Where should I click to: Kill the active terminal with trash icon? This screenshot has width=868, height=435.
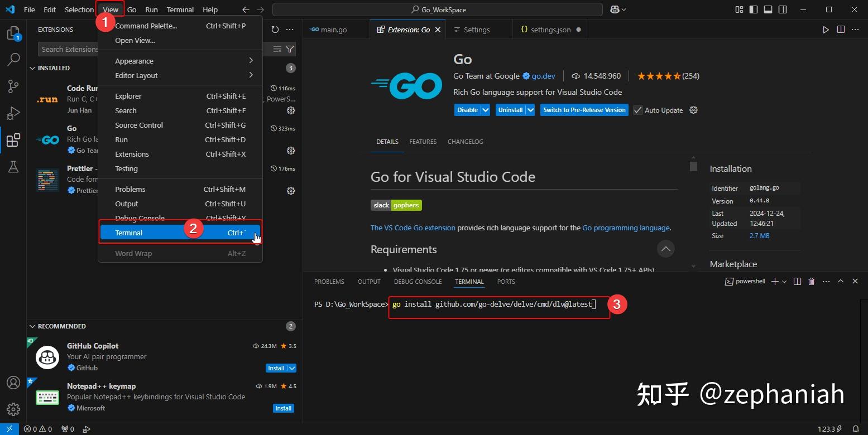[x=811, y=281]
